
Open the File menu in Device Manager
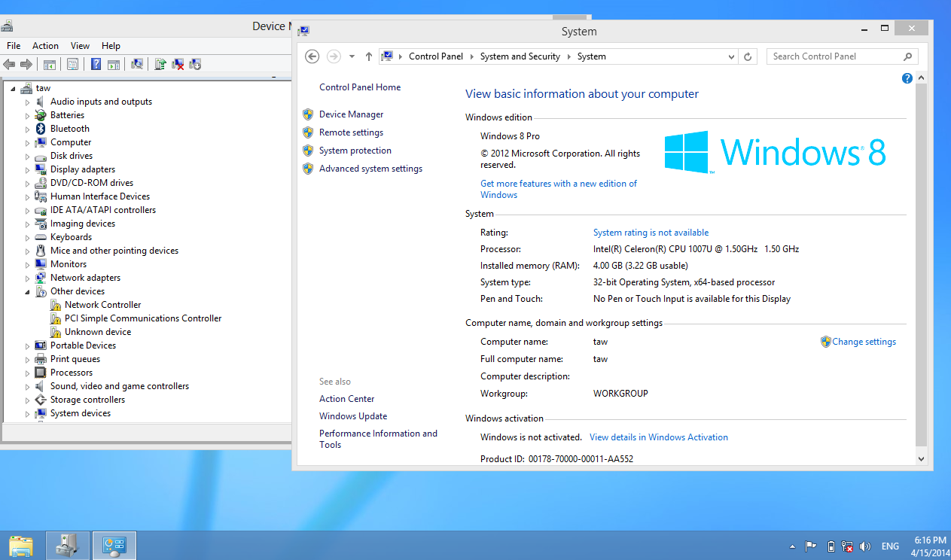14,46
